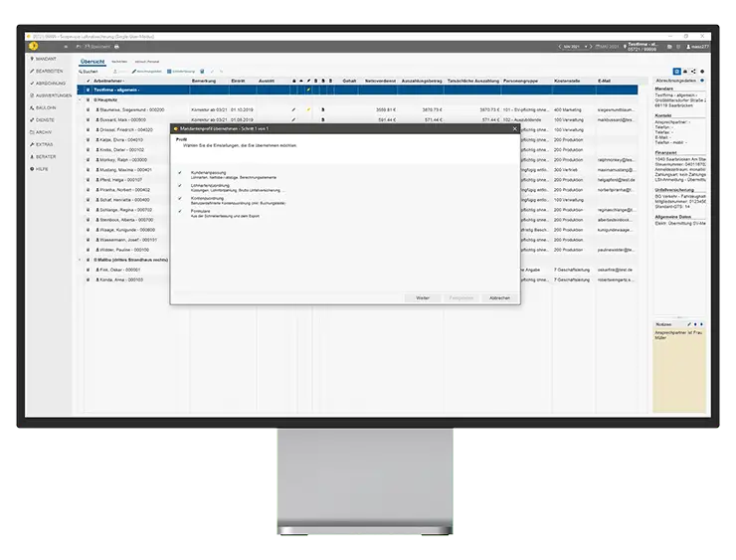Click the location pin icon beside Testfirma
The width and height of the screenshot is (736, 560).
click(627, 46)
